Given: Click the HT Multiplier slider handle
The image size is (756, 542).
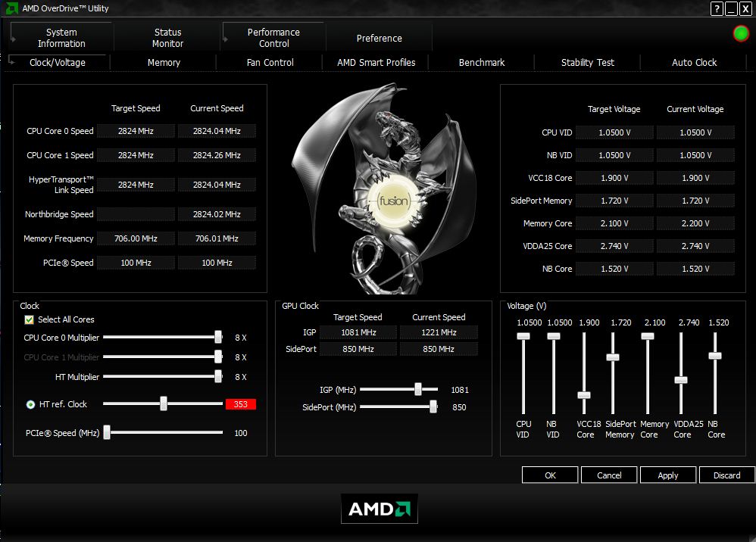Looking at the screenshot, I should 218,376.
